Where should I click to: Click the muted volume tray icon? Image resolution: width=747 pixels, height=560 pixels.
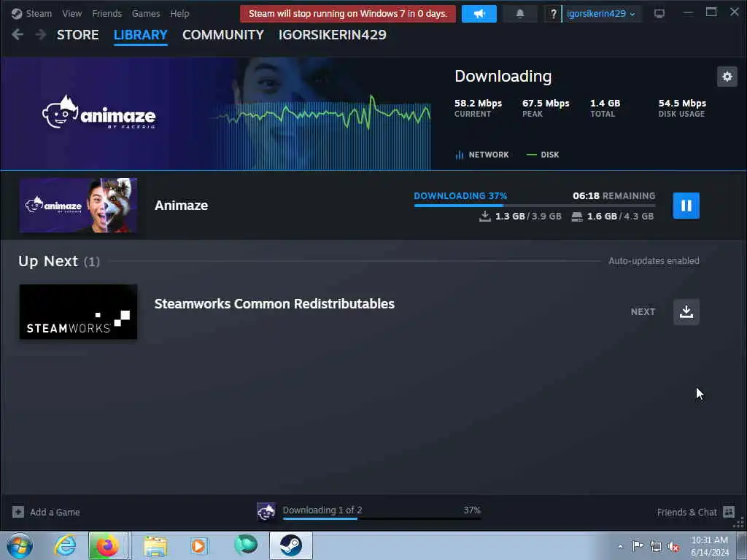(673, 546)
